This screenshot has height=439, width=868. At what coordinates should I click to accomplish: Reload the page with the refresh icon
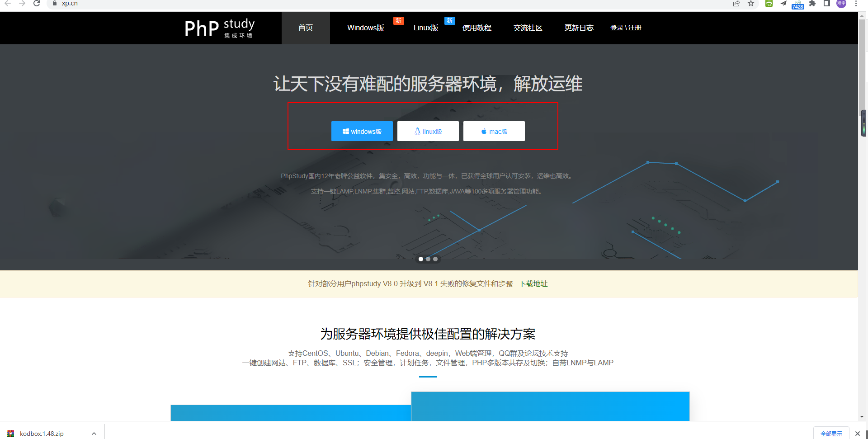[36, 4]
